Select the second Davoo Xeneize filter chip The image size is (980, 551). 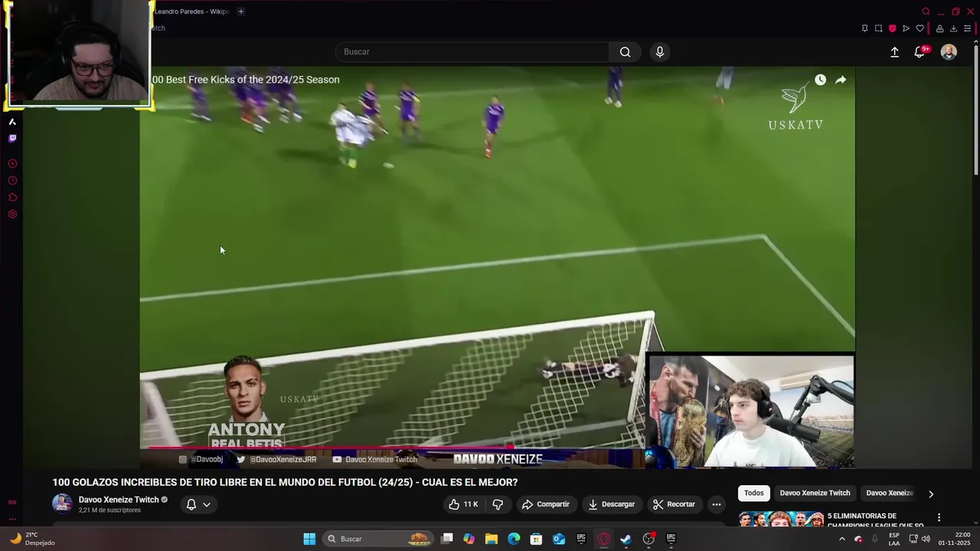[889, 494]
